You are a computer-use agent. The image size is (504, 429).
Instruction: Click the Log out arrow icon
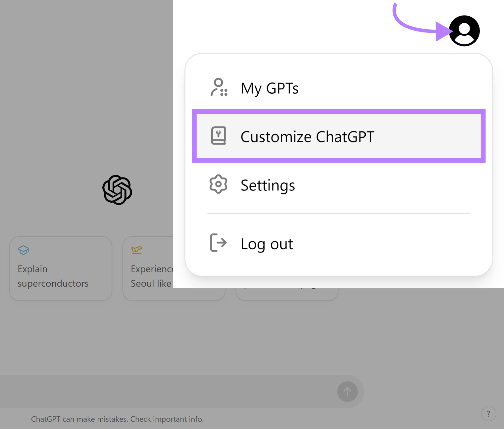(218, 243)
